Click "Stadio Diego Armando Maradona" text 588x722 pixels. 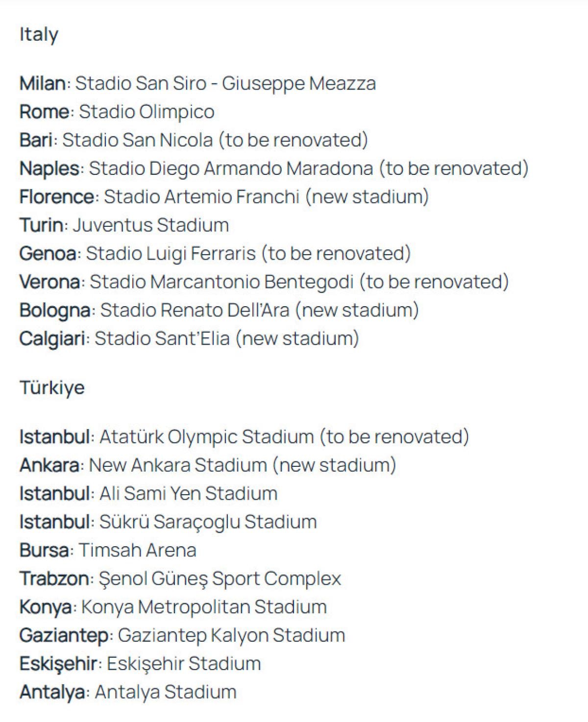[x=231, y=168]
